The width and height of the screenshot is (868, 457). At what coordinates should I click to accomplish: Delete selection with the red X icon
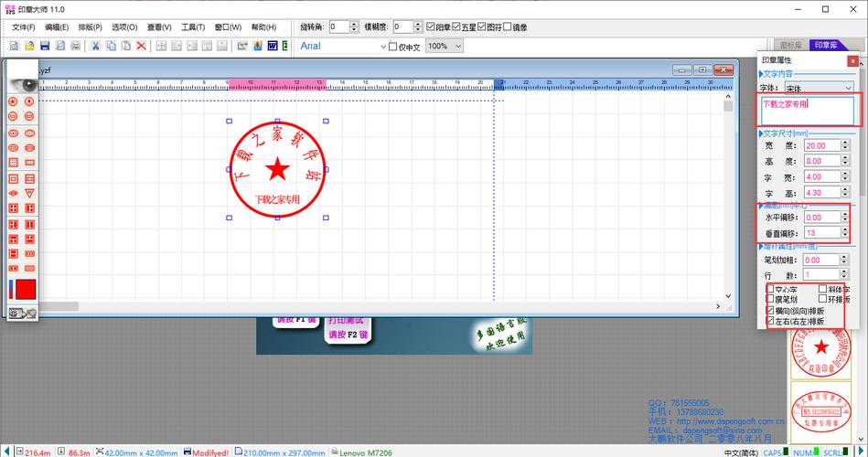141,46
